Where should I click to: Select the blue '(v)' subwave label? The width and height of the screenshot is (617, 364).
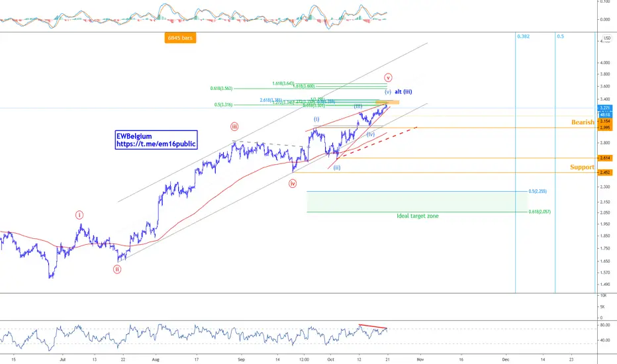pyautogui.click(x=388, y=92)
